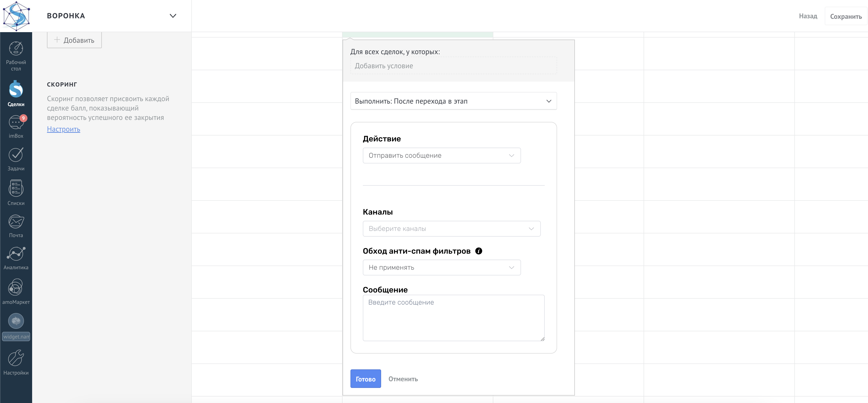
Task: Open the Не применять anti-spam dropdown
Action: 442,268
